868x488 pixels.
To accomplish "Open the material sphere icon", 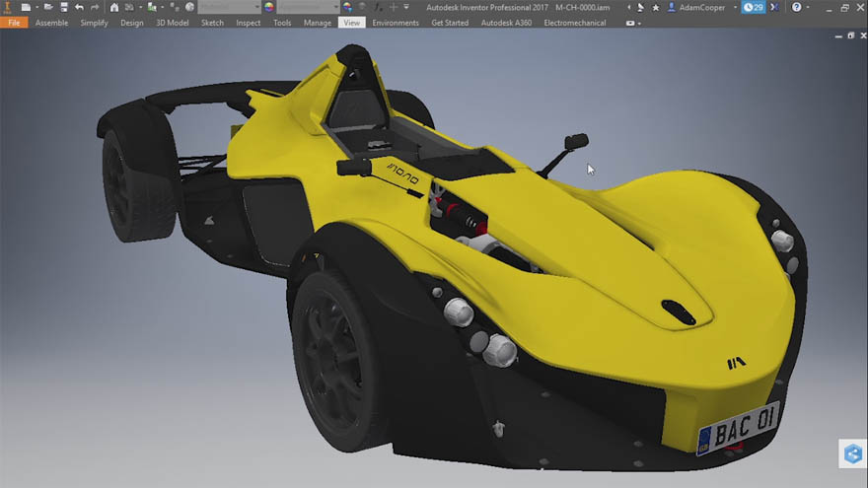I will click(189, 7).
